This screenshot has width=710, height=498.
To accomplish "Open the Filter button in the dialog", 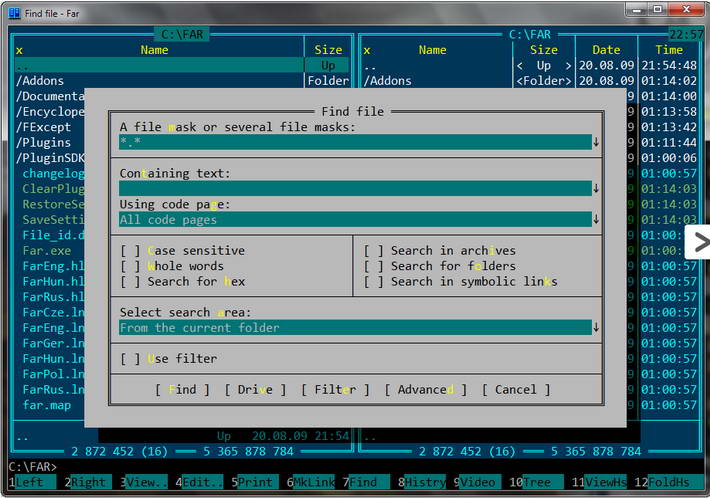I will click(x=336, y=390).
